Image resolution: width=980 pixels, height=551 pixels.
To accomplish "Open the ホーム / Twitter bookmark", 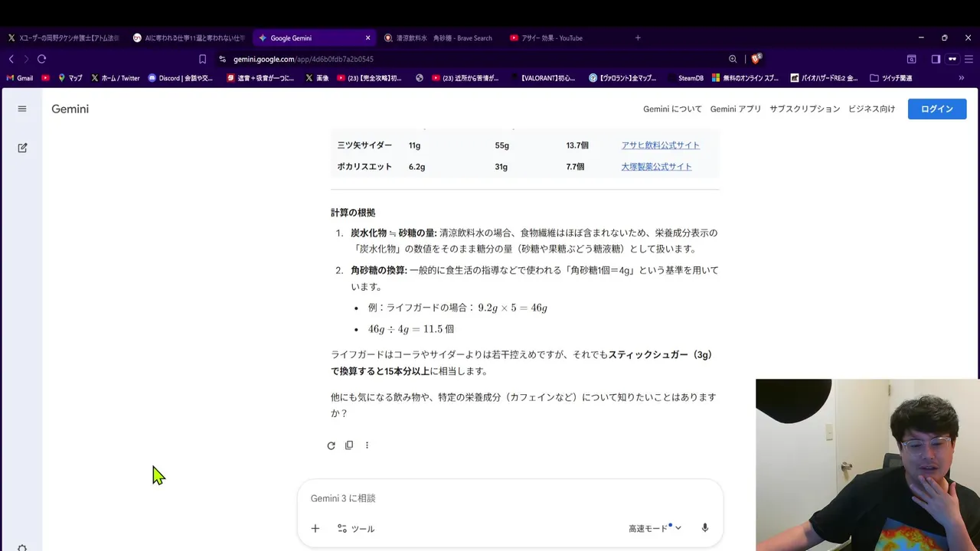I will 116,78.
